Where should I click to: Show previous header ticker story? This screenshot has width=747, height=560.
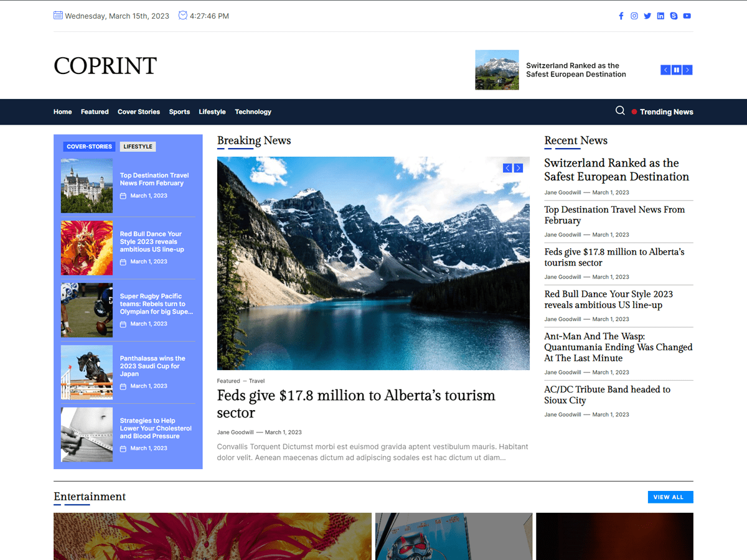pos(665,70)
